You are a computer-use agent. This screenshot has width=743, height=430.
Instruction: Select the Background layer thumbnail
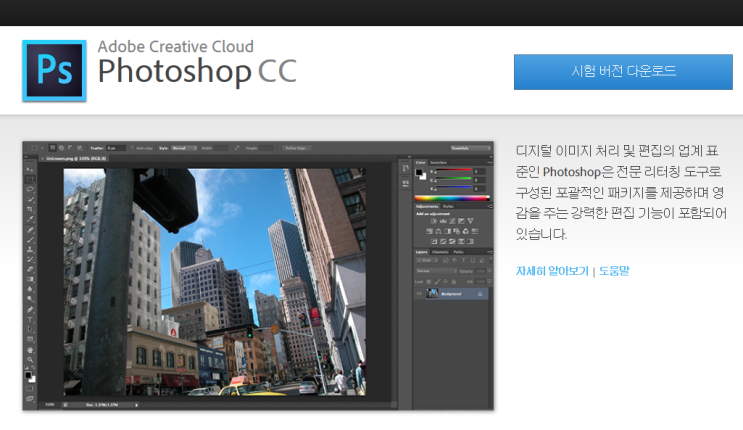tap(432, 294)
